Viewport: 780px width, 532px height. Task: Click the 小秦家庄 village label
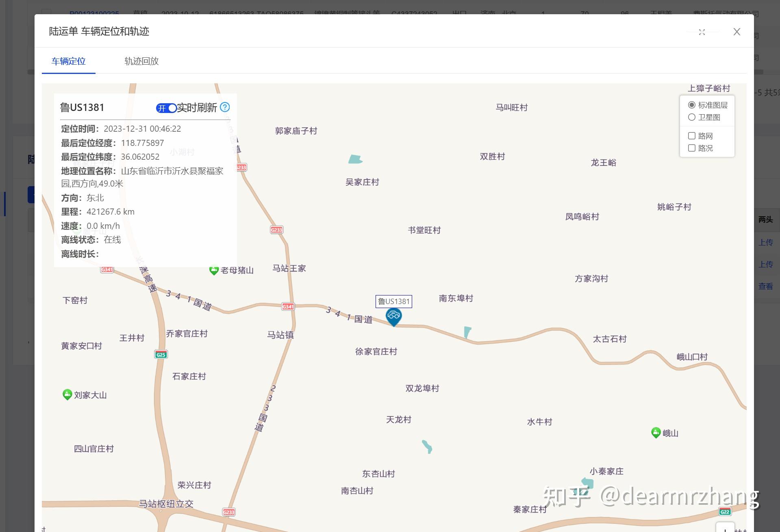point(607,471)
